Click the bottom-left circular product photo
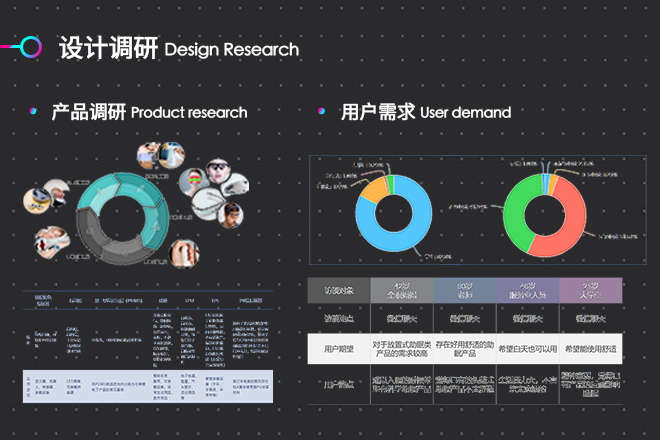The width and height of the screenshot is (660, 440). (51, 241)
